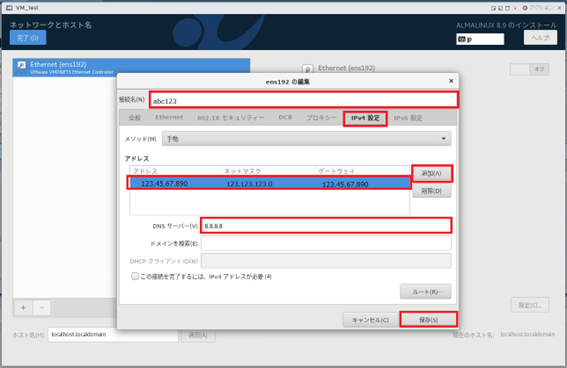This screenshot has width=567, height=368.
Task: Click the hostname field with localhost.localdomain
Action: coord(113,334)
